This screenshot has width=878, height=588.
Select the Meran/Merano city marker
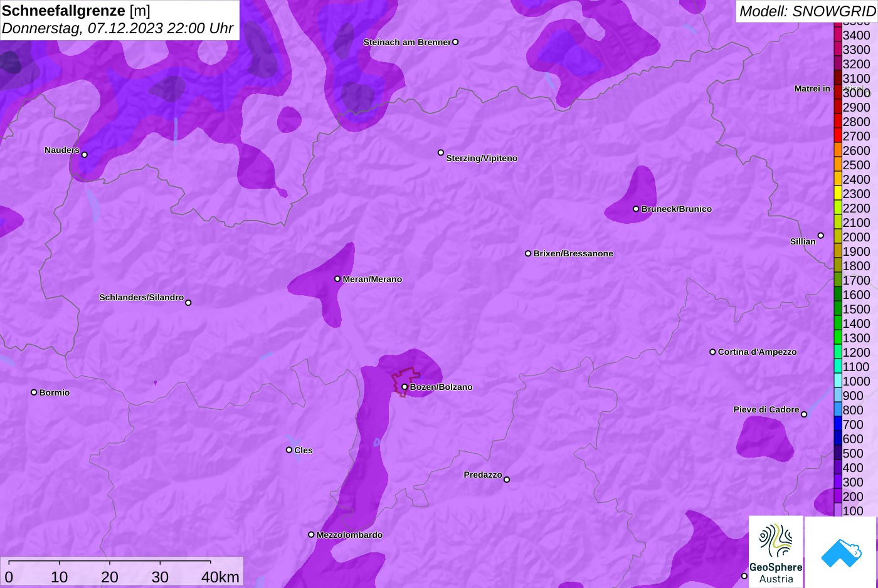pyautogui.click(x=337, y=279)
